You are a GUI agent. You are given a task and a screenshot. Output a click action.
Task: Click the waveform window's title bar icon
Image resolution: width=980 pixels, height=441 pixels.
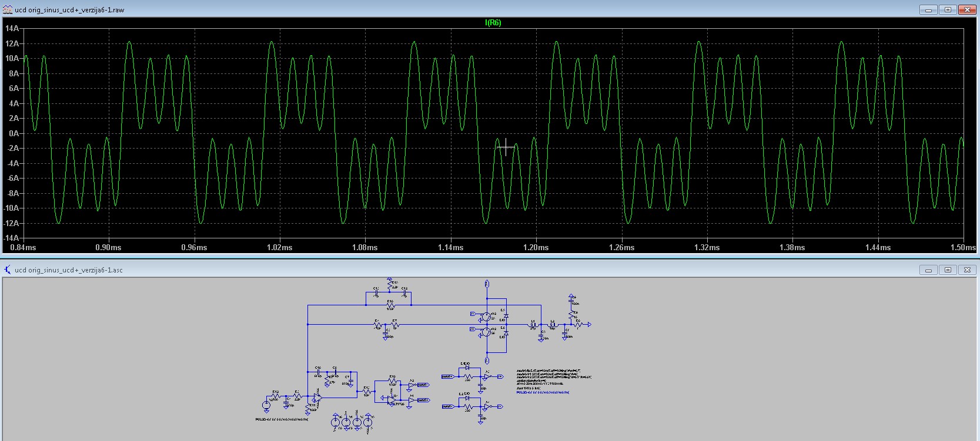pyautogui.click(x=8, y=9)
